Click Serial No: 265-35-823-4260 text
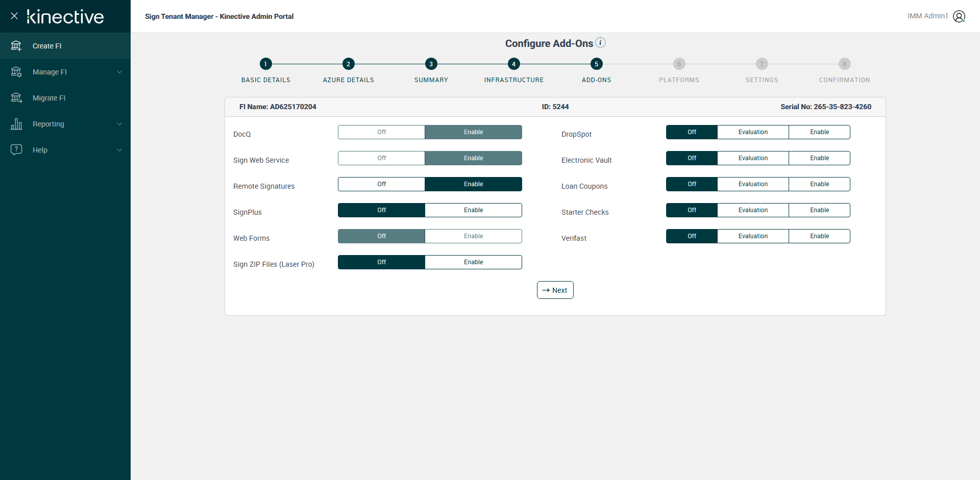980x480 pixels. [x=826, y=107]
